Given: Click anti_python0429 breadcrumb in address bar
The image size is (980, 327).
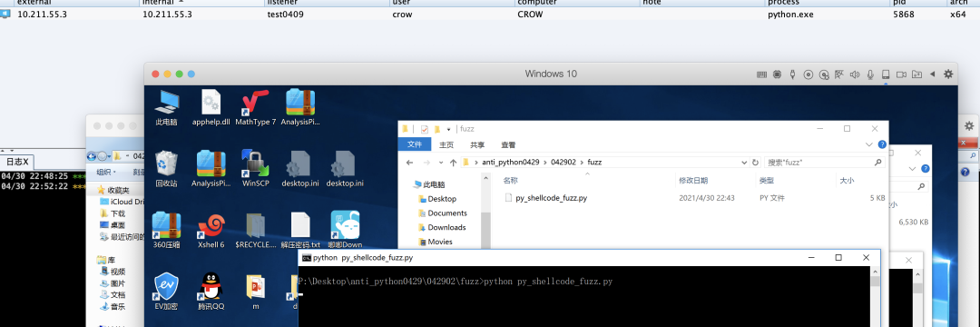Looking at the screenshot, I should (511, 162).
